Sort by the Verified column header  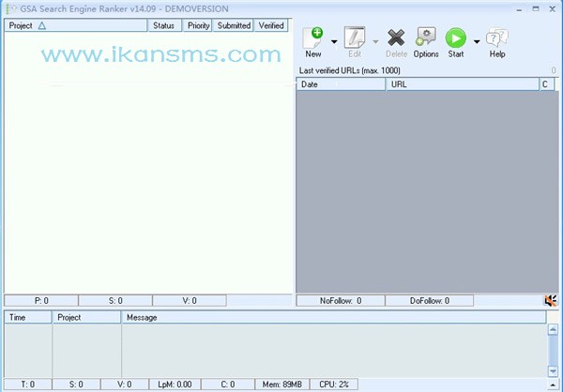(x=271, y=25)
